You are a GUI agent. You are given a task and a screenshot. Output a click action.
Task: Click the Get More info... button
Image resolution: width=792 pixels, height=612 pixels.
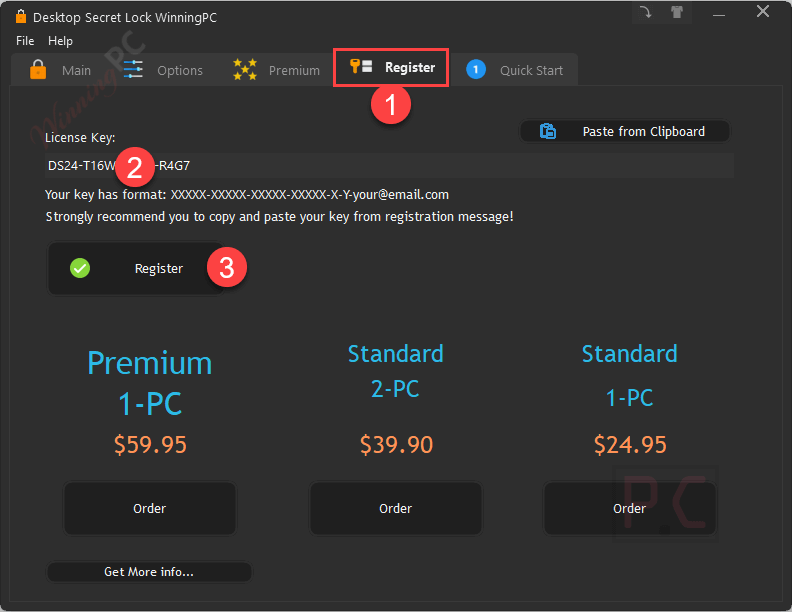149,572
